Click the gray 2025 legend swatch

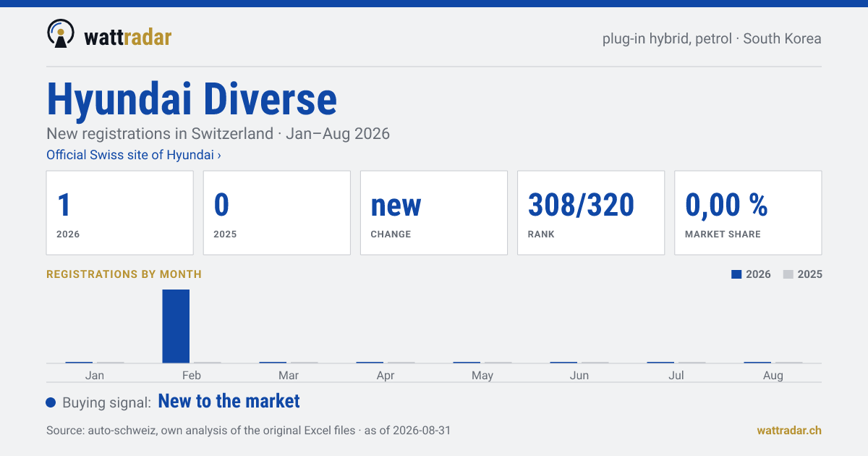click(x=788, y=274)
